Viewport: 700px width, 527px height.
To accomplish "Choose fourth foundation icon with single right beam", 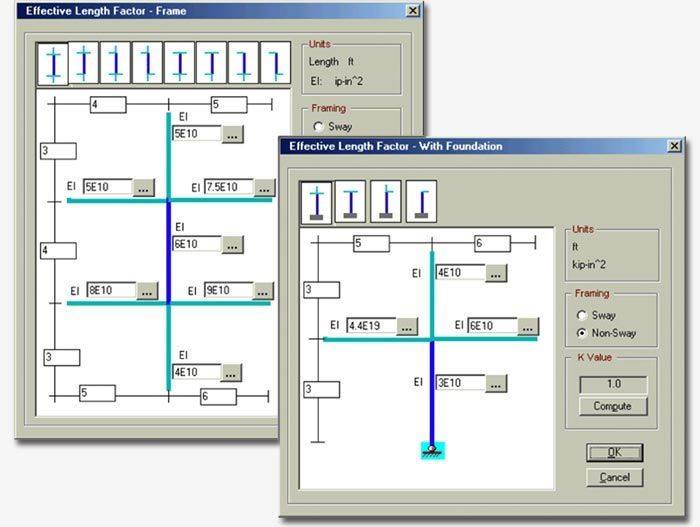I will click(419, 201).
